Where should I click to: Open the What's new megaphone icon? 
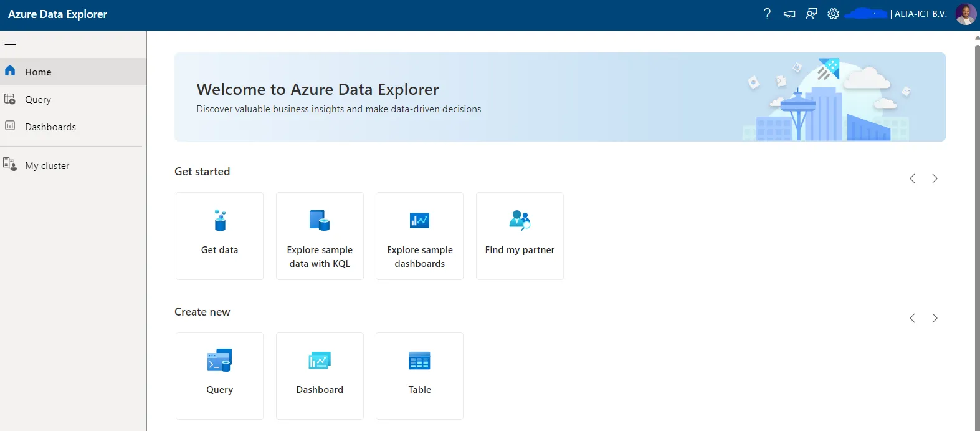click(789, 14)
